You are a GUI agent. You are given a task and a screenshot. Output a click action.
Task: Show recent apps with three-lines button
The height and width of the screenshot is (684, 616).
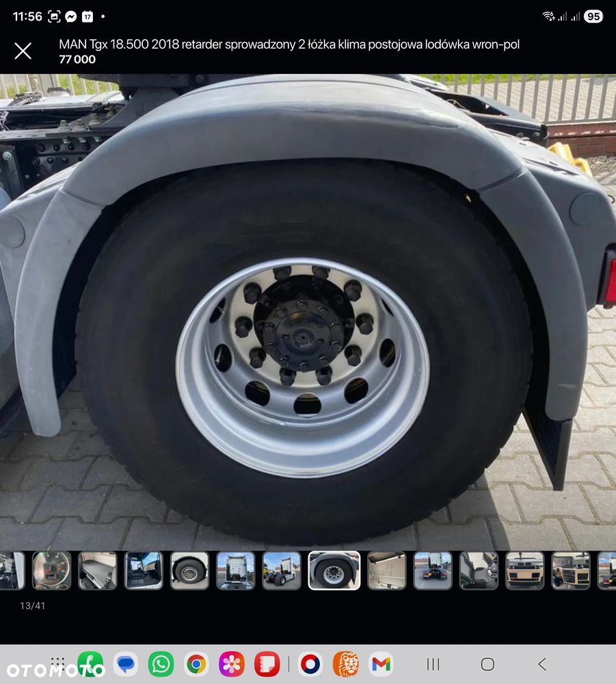[433, 664]
